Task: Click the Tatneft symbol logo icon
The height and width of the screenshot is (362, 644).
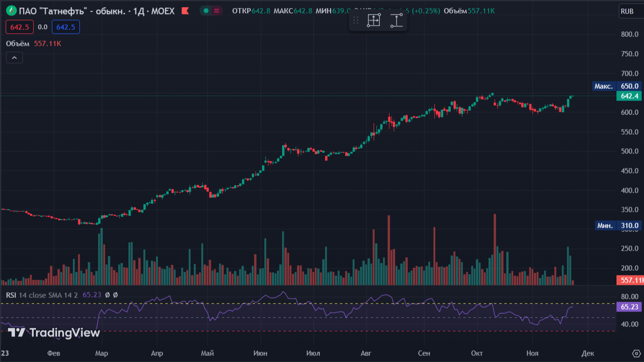Action: (10, 11)
